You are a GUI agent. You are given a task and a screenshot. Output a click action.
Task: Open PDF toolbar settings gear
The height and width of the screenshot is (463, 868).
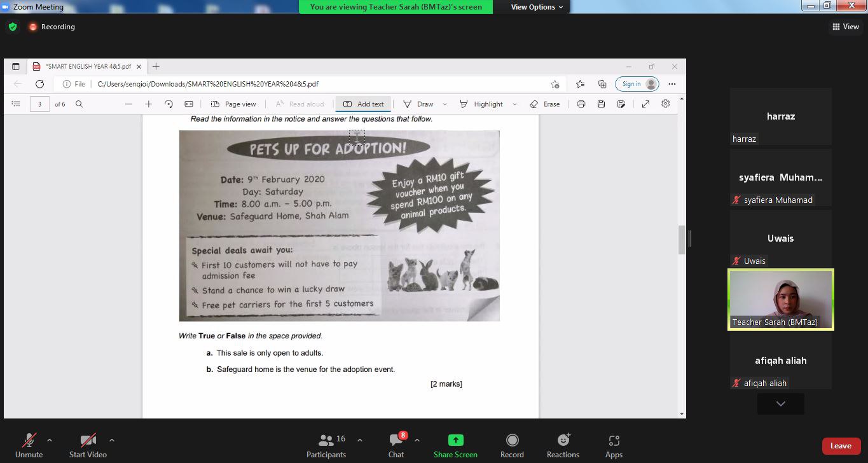pyautogui.click(x=666, y=104)
